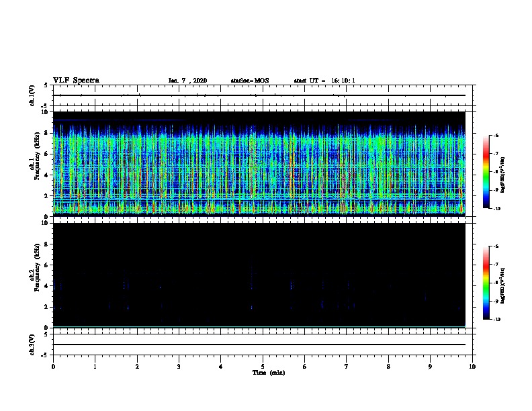Viewport: 532px width, 411px height.
Task: Click the "ch.1(V)" axis label
Action: (x=32, y=95)
